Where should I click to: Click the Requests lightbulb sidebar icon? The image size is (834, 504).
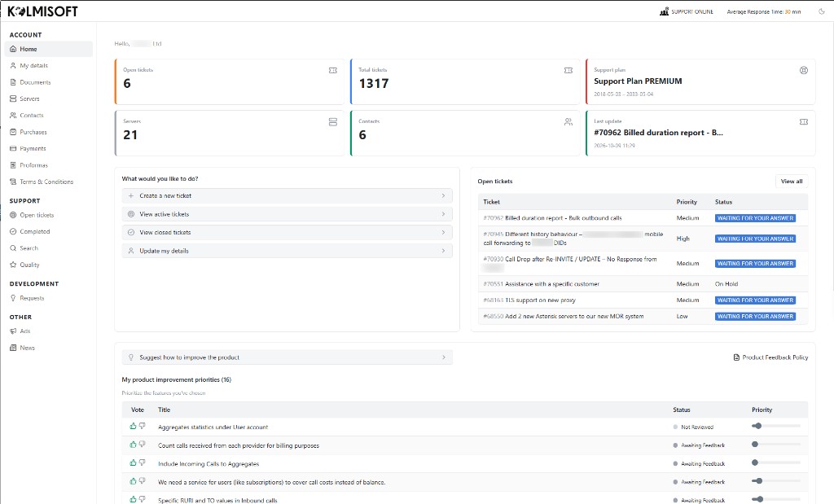click(x=13, y=298)
